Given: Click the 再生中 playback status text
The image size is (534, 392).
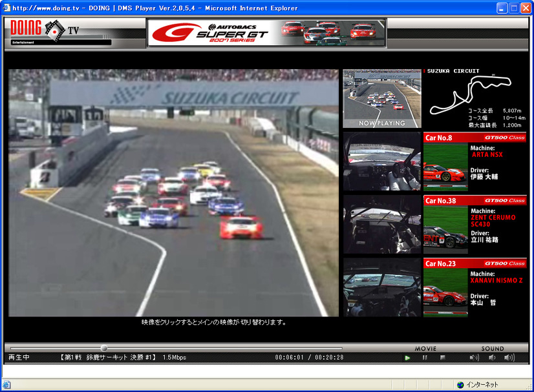Looking at the screenshot, I should pos(19,357).
